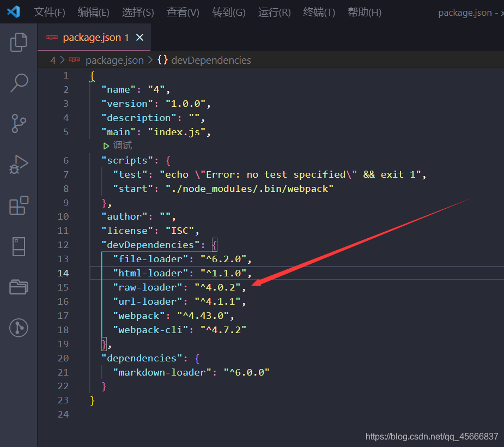The image size is (504, 447).
Task: Open the folder view icon below Extensions
Action: [19, 287]
